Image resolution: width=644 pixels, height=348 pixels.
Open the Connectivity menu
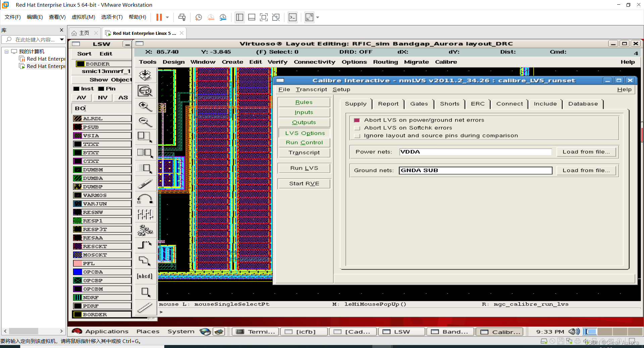click(314, 62)
